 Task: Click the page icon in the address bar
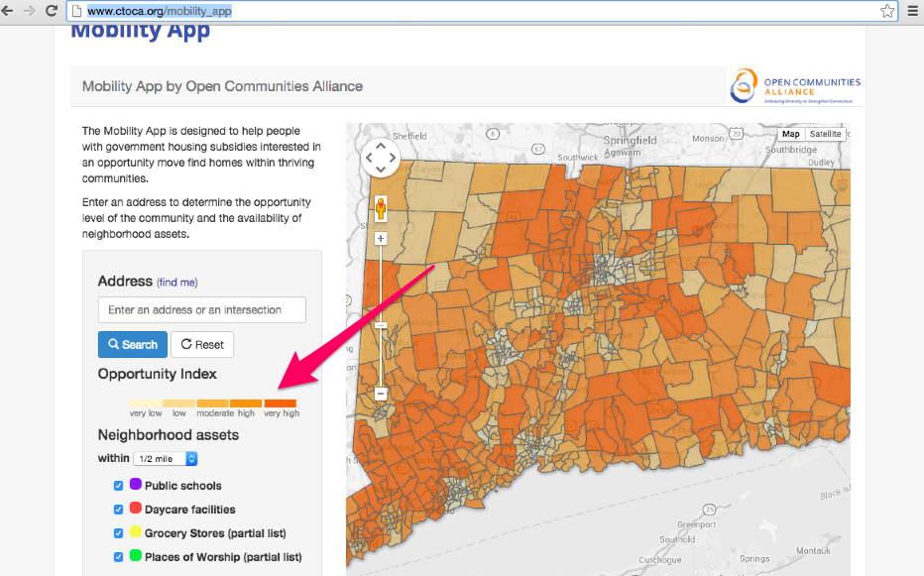[76, 11]
